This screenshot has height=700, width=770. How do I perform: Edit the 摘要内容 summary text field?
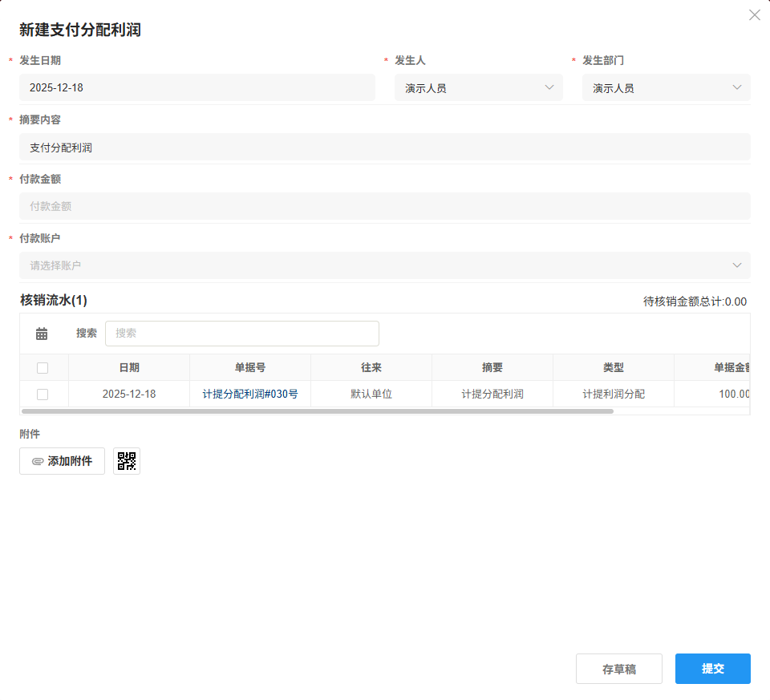tap(385, 147)
